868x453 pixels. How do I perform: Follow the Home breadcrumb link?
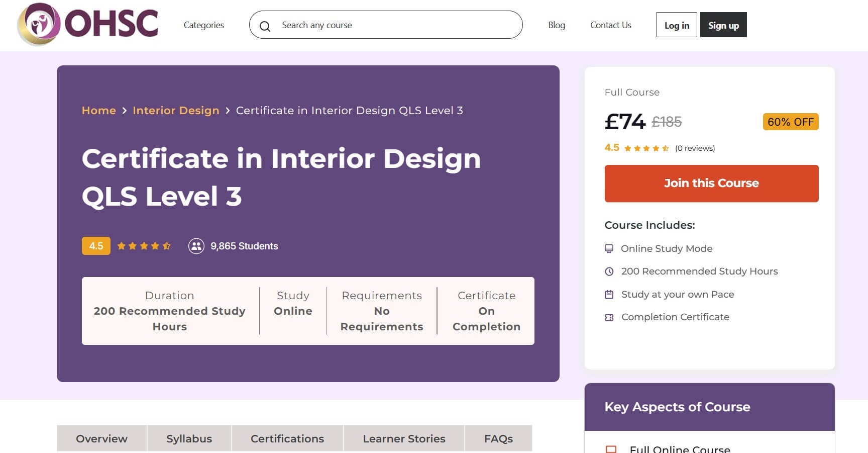coord(99,111)
